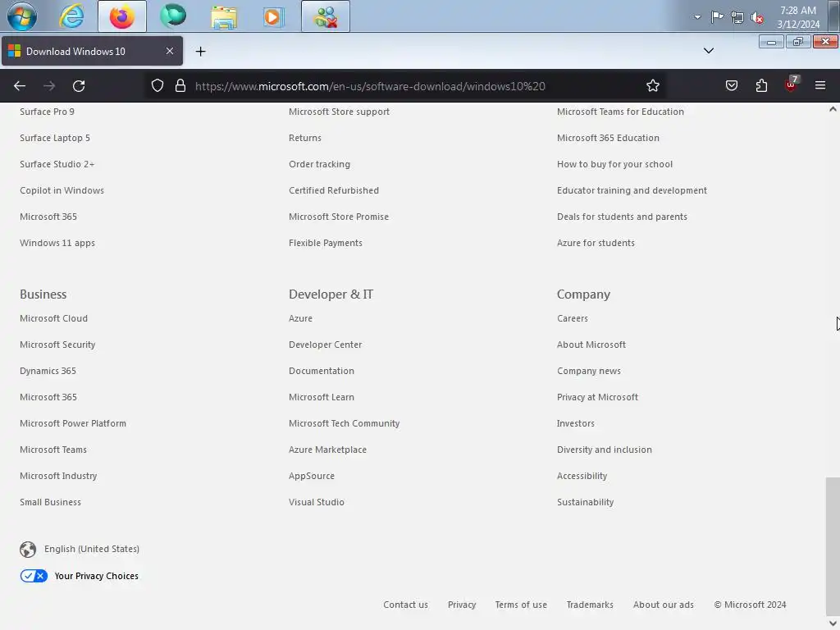Click the network status tray icon
Screen dimensions: 840x630
point(737,17)
